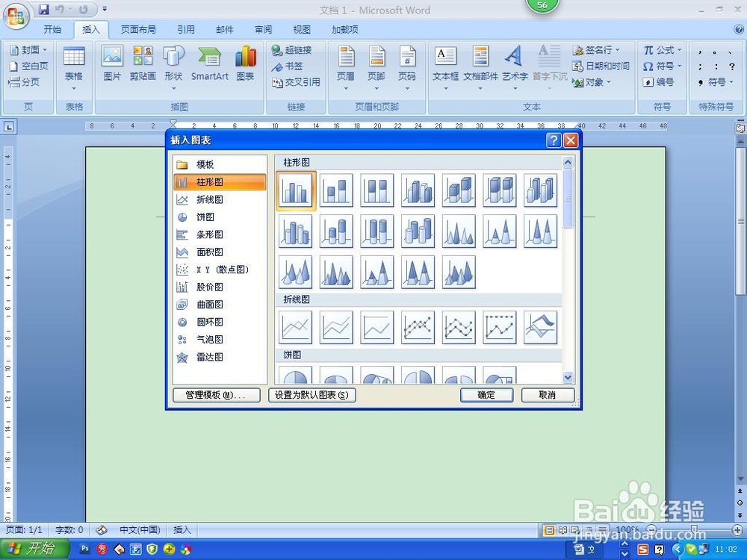Select 100% stacked column chart thumbnail
Screen dimensions: 747x560
(377, 190)
